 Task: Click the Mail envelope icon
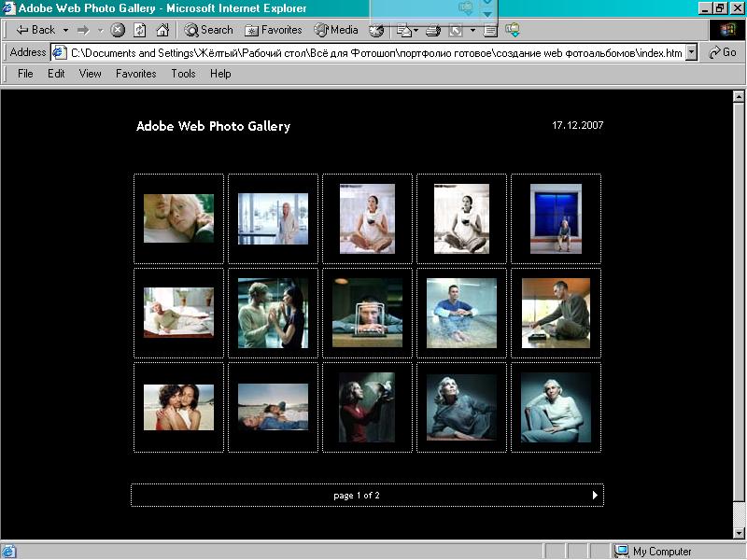[x=404, y=31]
